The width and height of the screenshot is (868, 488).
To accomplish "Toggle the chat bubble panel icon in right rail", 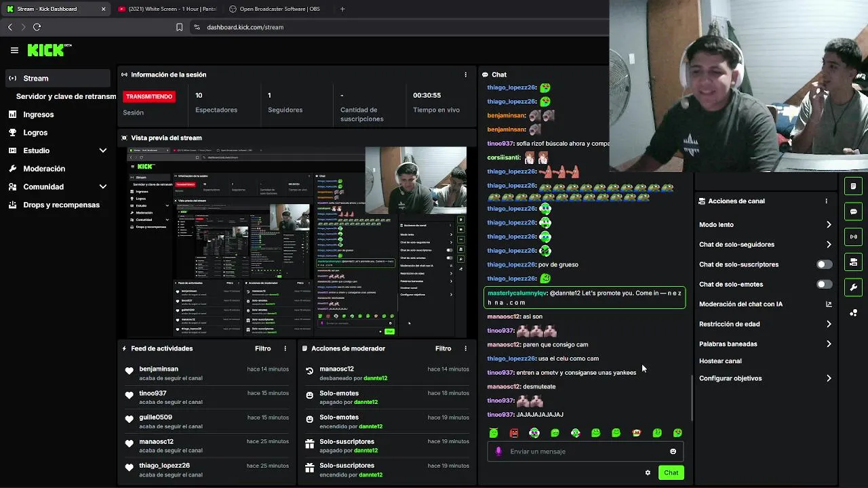I will pyautogui.click(x=853, y=211).
